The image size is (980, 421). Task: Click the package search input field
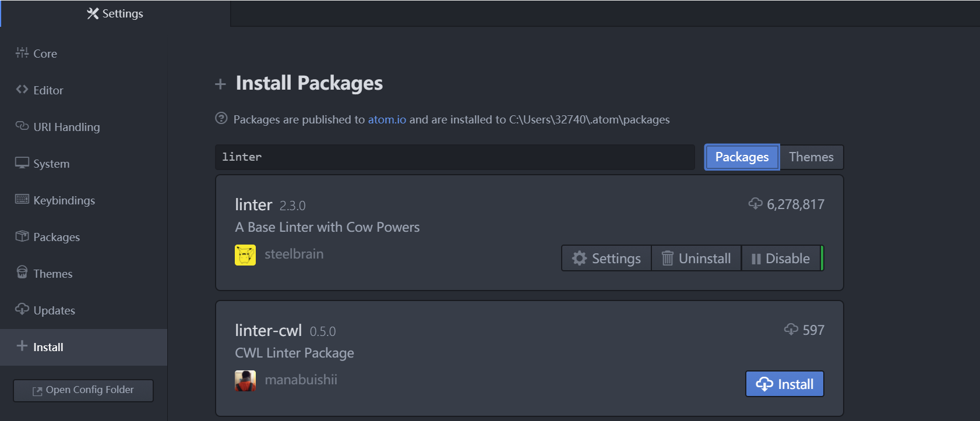454,157
